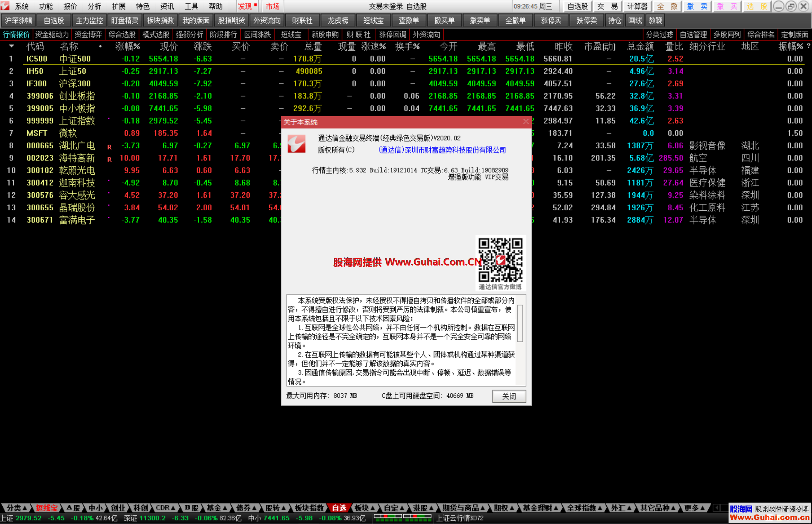This screenshot has height=524, width=812.
Task: Click the blue 撤卖 button
Action: pyautogui.click(x=697, y=6)
